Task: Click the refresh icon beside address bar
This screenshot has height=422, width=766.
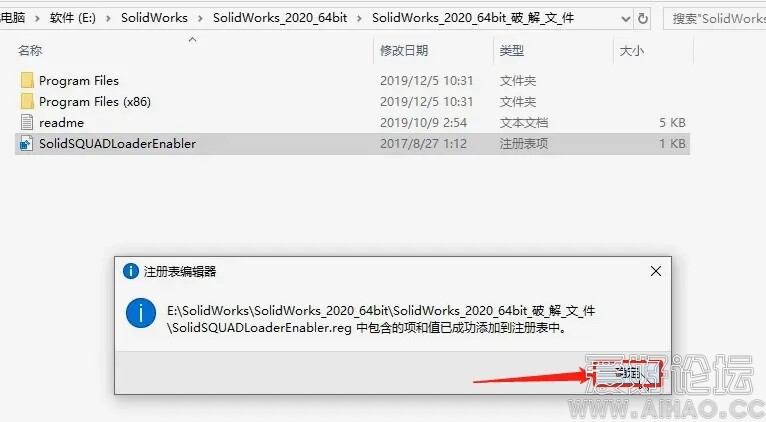Action: [643, 19]
